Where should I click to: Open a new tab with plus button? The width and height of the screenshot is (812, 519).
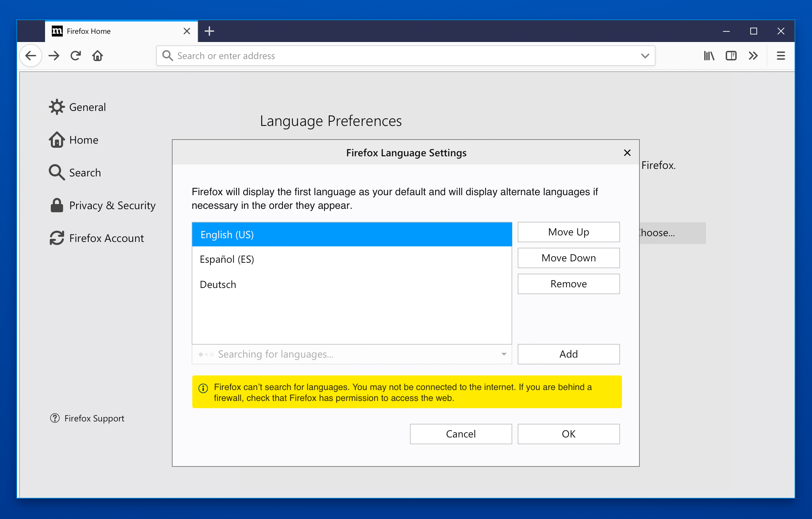(209, 31)
